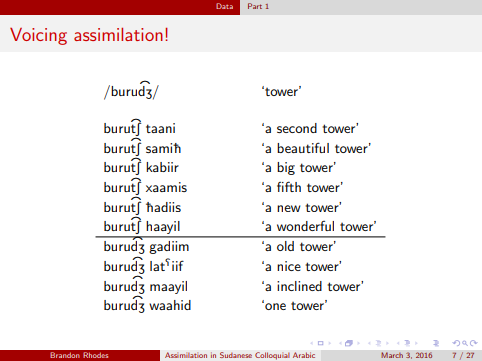Screen dimensions: 482x361
Task: Click the presentation outline icon
Action: click(x=436, y=343)
